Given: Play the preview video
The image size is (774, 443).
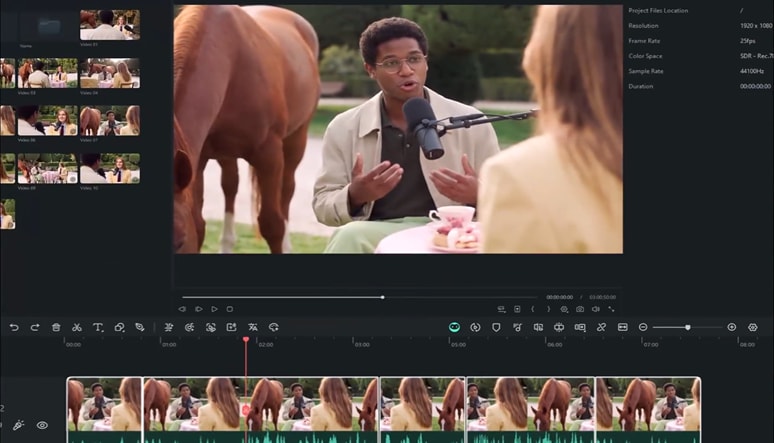Looking at the screenshot, I should (x=214, y=309).
